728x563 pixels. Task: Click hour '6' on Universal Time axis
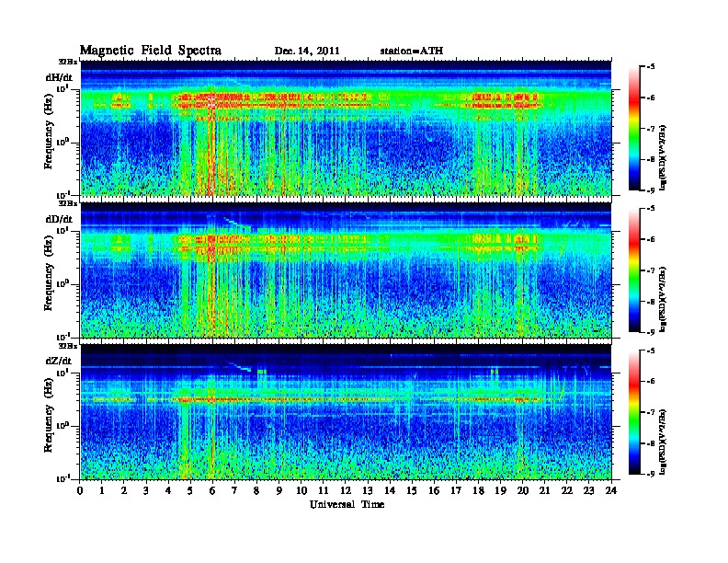coord(212,490)
